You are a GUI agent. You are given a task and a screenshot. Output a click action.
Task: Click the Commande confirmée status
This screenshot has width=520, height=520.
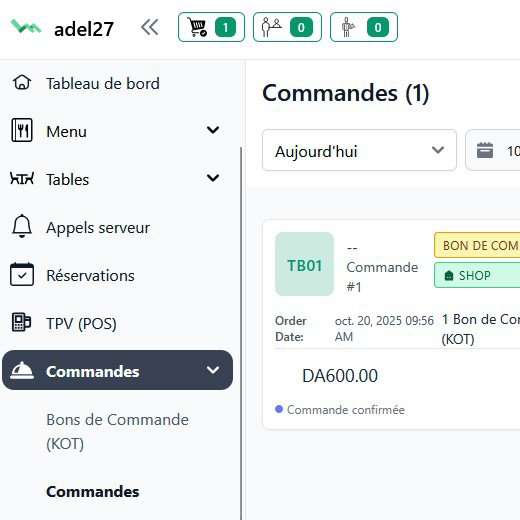click(x=346, y=410)
